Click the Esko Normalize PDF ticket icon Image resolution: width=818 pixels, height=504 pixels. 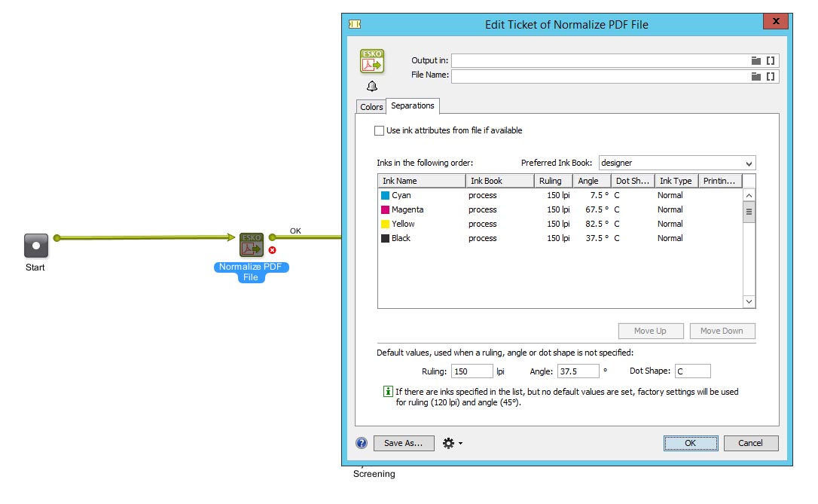[372, 61]
